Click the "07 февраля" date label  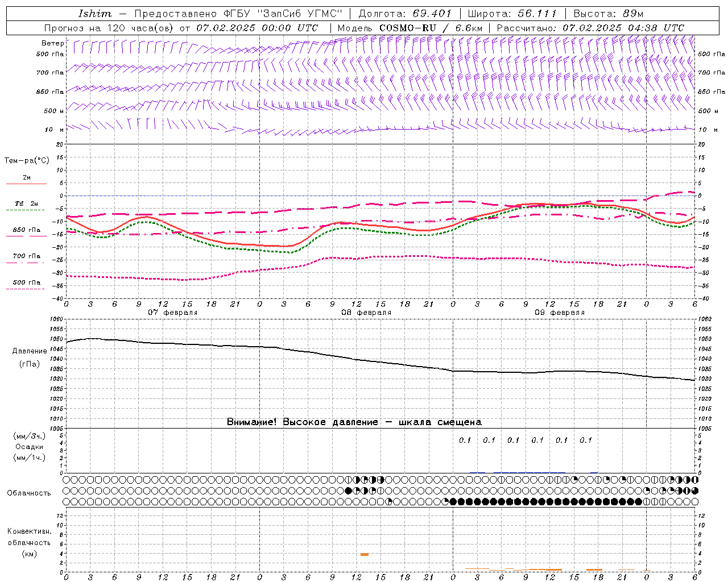[172, 313]
